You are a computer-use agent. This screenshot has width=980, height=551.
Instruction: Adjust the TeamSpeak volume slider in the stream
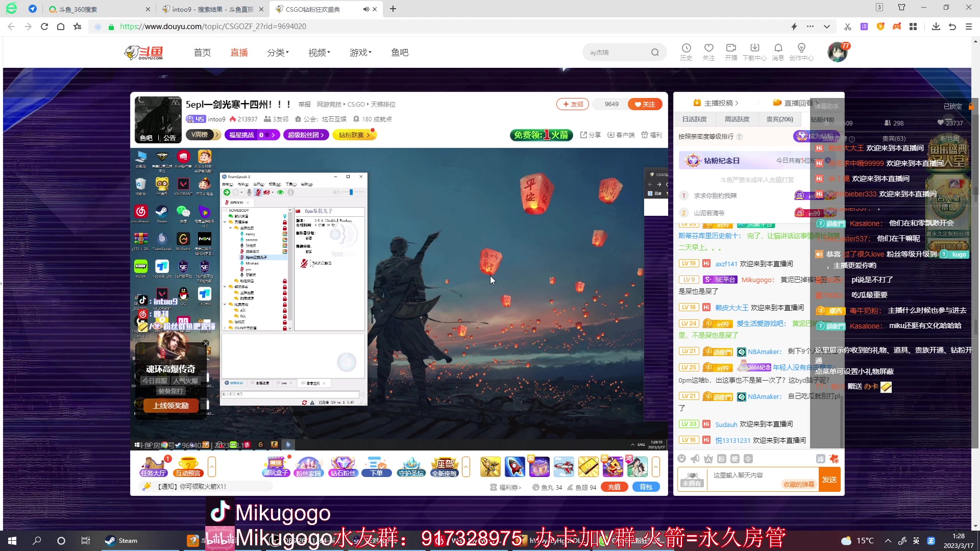pyautogui.click(x=351, y=192)
